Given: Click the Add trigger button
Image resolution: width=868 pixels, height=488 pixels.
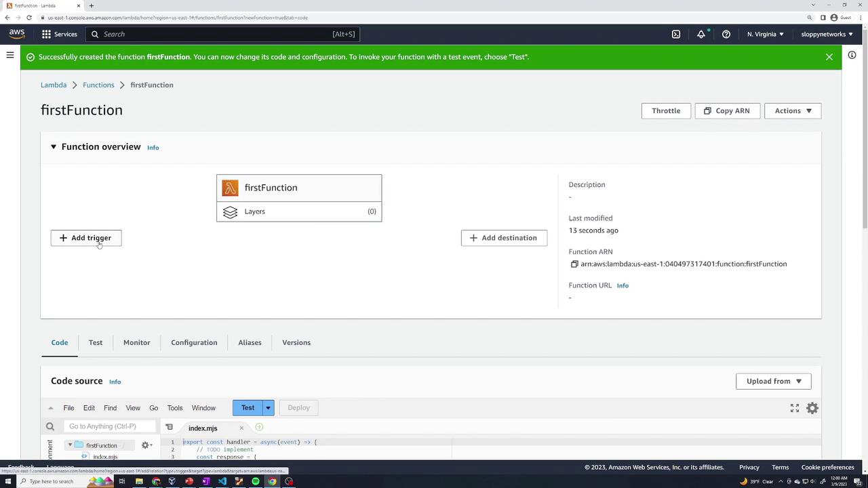Looking at the screenshot, I should pos(86,238).
